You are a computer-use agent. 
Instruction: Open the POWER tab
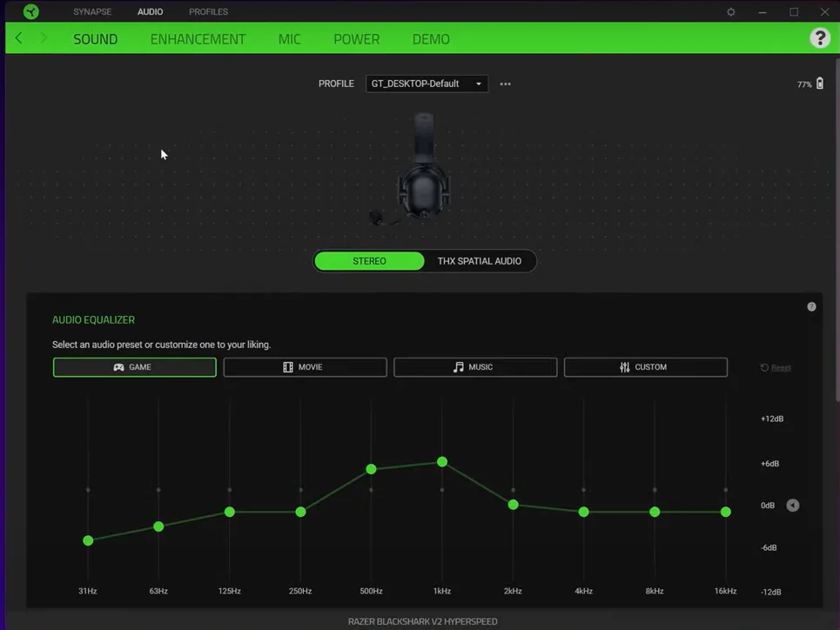(356, 39)
